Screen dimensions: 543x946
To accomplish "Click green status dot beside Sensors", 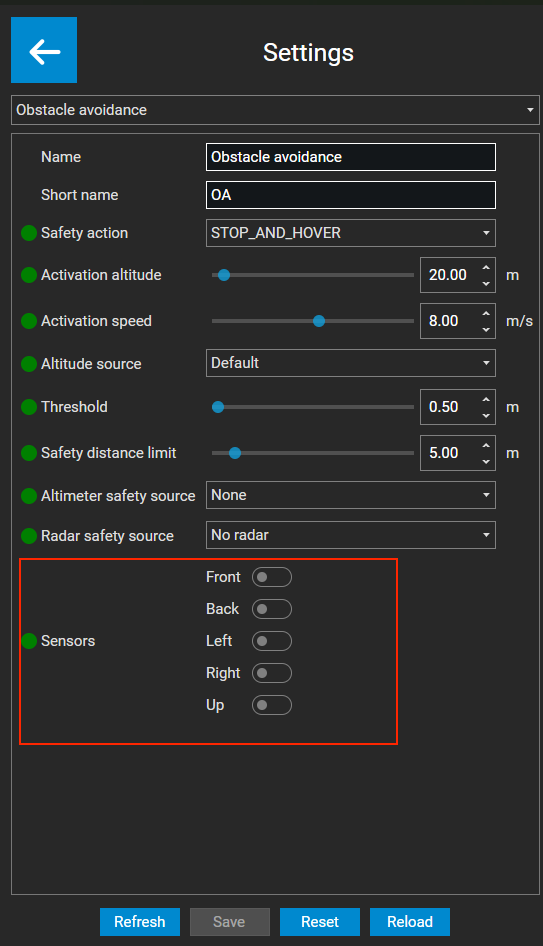I will (x=29, y=641).
